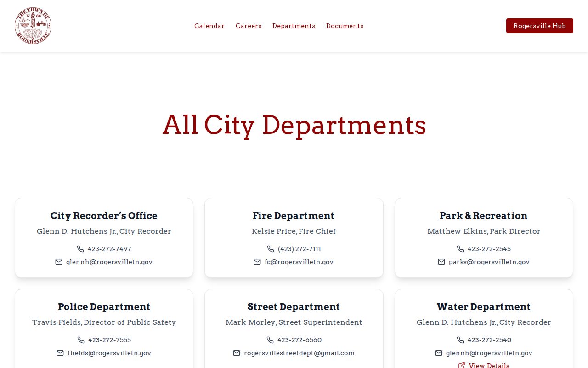Screen dimensions: 588x368
Task: Click the external link icon beside View Details
Action: (462, 365)
